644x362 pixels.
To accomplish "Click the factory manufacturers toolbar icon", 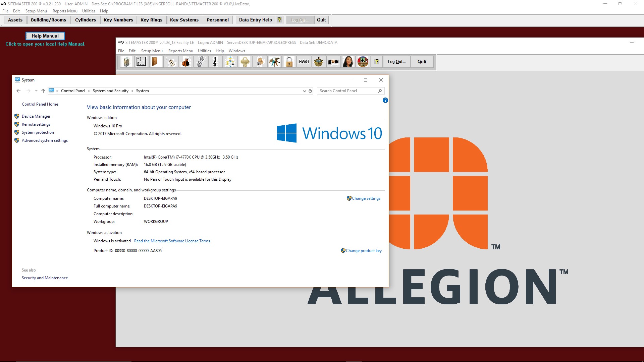I will (x=185, y=62).
